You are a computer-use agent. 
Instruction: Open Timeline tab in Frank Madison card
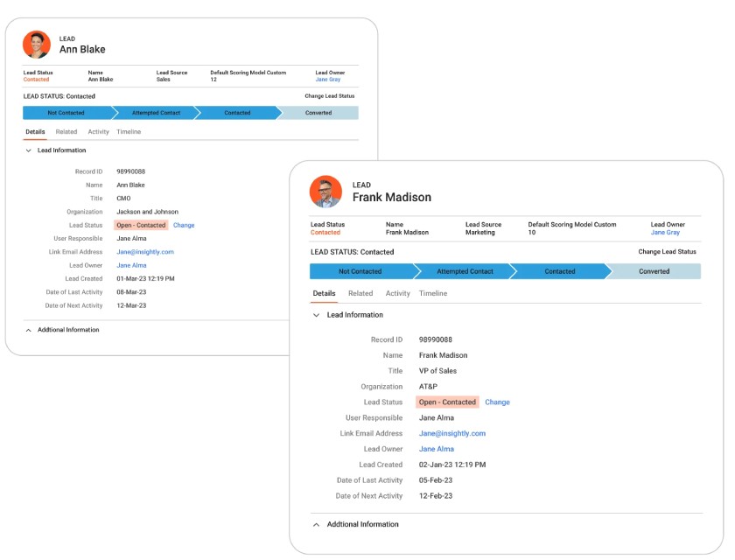[x=433, y=293]
